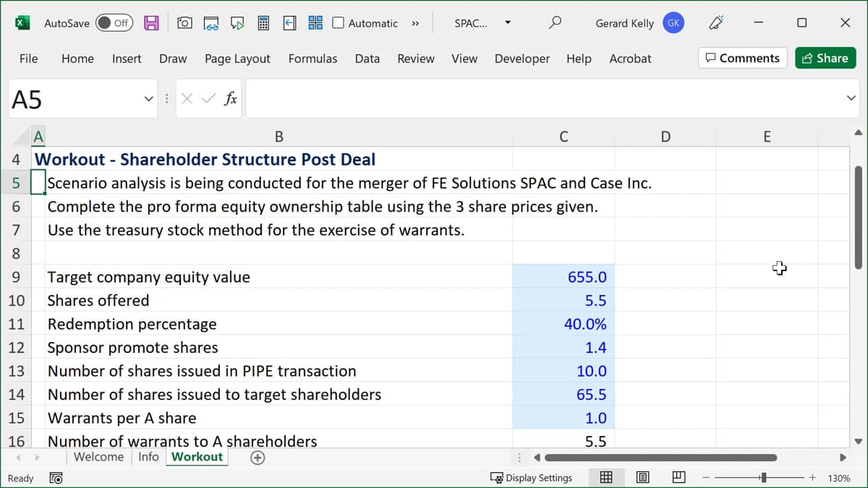
Task: Open the Review ribbon tab
Action: (x=416, y=59)
